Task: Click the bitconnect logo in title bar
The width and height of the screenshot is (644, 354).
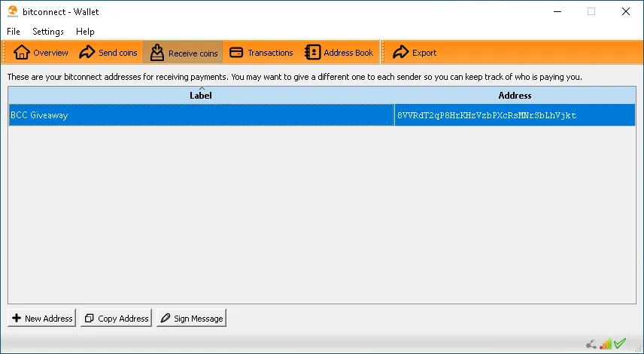Action: (x=13, y=11)
